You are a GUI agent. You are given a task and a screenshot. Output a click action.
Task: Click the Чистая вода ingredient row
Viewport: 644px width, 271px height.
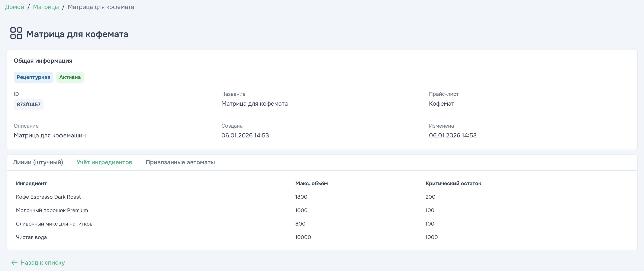31,237
